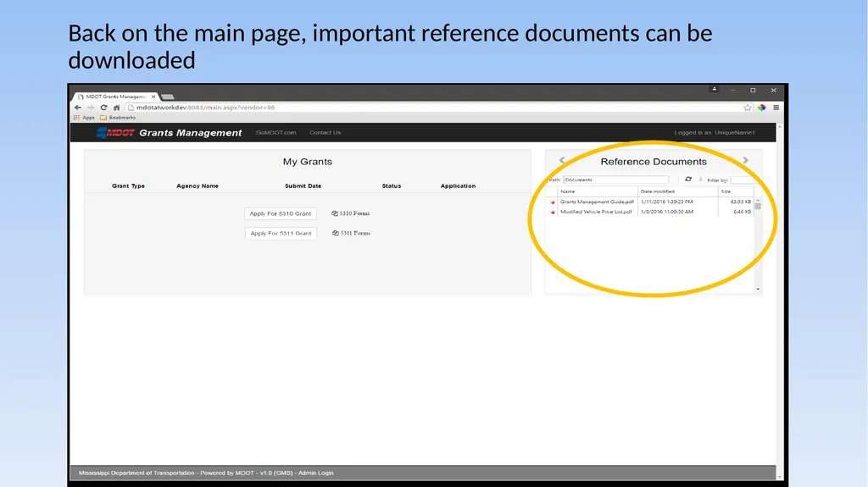Close the MDOT Grants Management tab

[x=153, y=97]
